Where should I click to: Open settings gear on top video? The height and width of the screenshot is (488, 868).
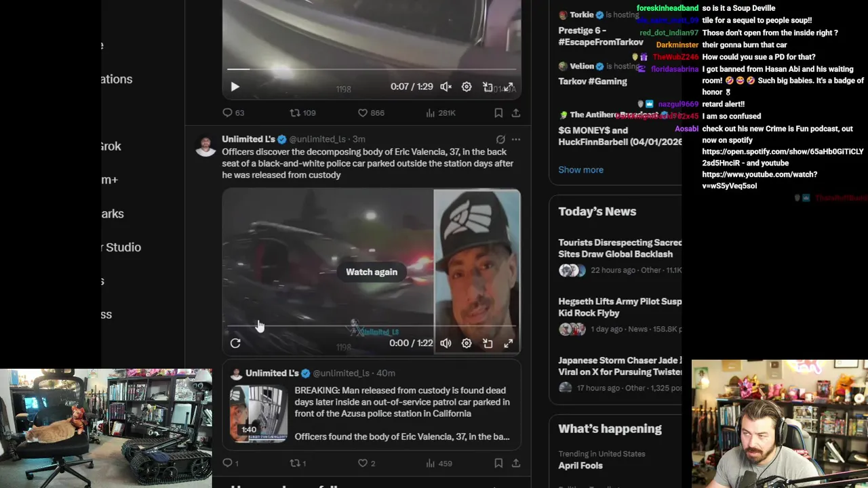tap(467, 87)
